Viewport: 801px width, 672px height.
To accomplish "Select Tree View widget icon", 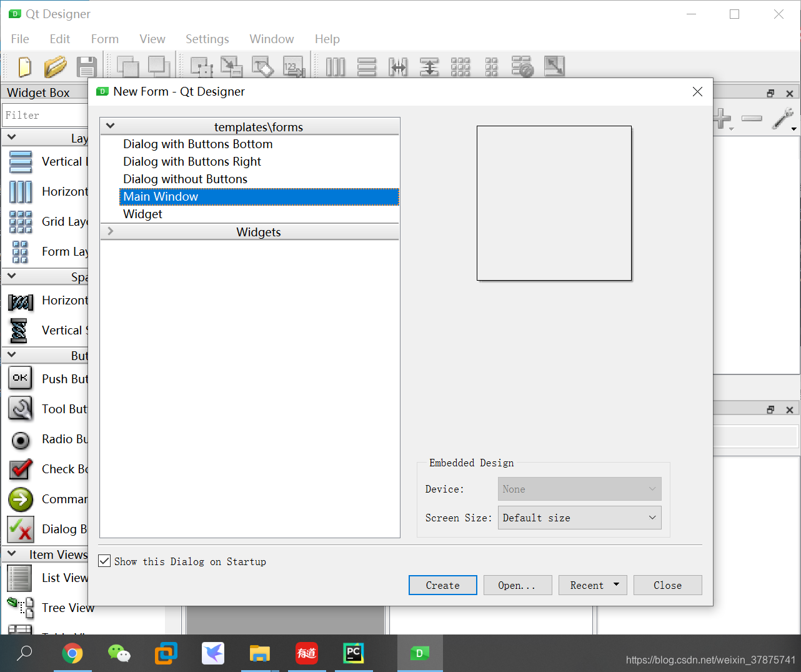I will (x=21, y=608).
